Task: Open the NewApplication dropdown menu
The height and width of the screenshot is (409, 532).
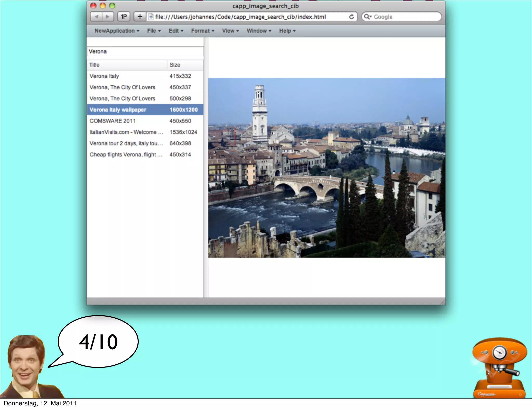Action: click(117, 31)
